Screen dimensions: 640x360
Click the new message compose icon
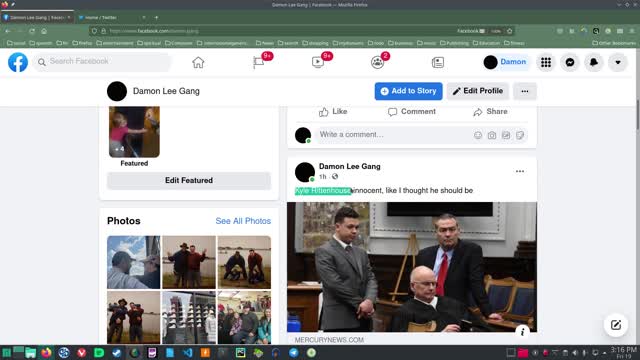(616, 325)
